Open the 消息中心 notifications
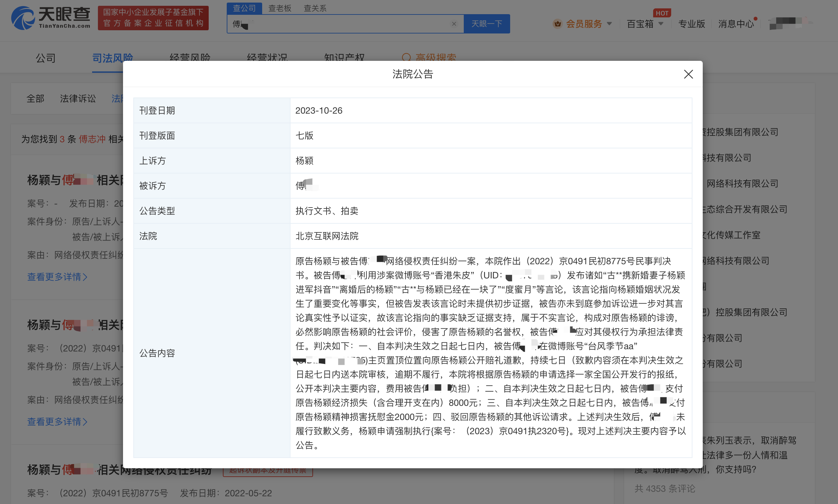838x504 pixels. 736,24
